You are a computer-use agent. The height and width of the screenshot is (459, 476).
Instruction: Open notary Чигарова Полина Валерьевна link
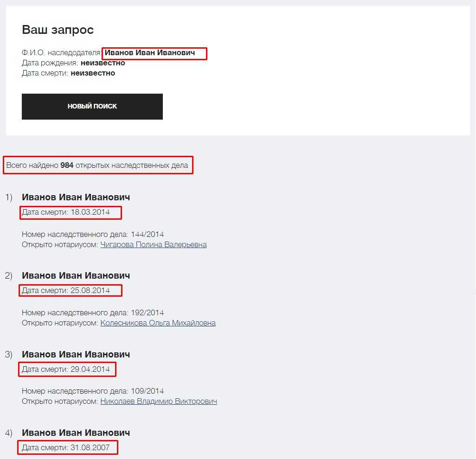153,244
